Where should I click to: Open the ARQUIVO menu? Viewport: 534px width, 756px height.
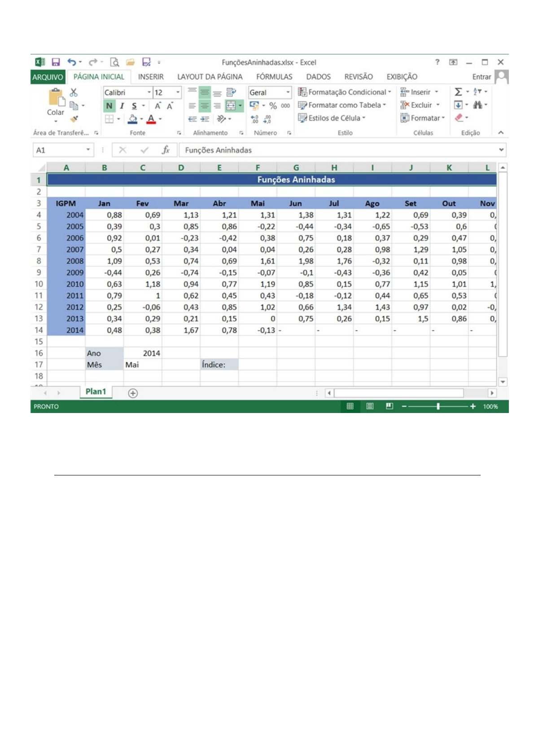pos(48,77)
